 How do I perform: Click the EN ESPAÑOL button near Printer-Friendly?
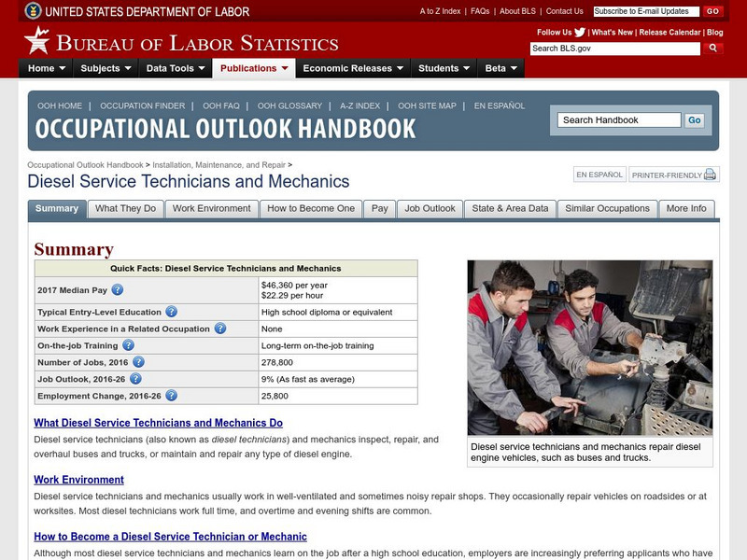pyautogui.click(x=599, y=175)
